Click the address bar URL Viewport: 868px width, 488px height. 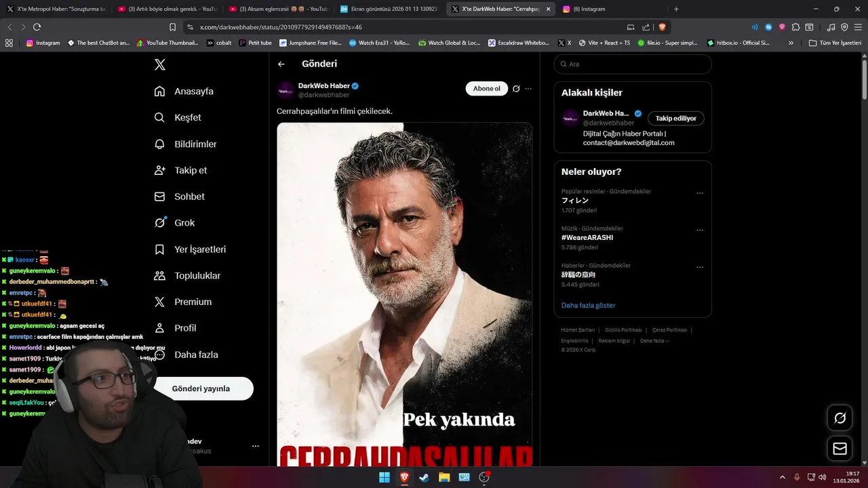click(x=281, y=27)
